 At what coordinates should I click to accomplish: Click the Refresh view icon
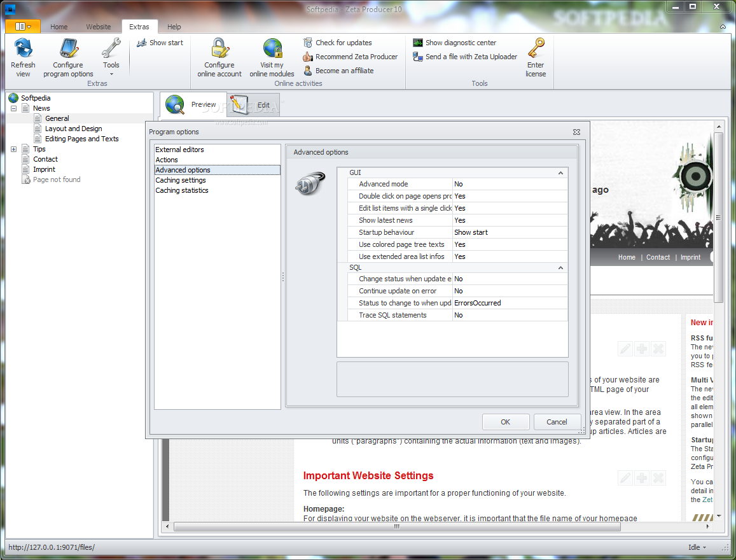[x=23, y=48]
